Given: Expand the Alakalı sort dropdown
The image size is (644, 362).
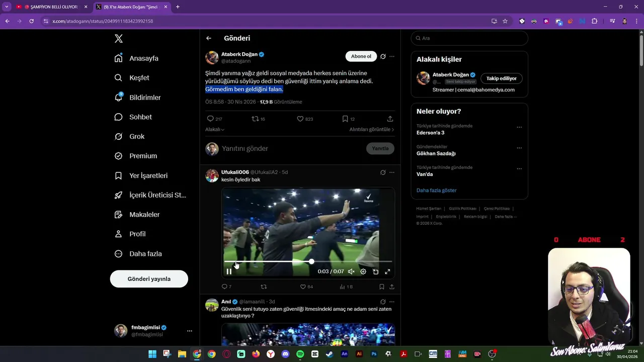Looking at the screenshot, I should point(215,129).
